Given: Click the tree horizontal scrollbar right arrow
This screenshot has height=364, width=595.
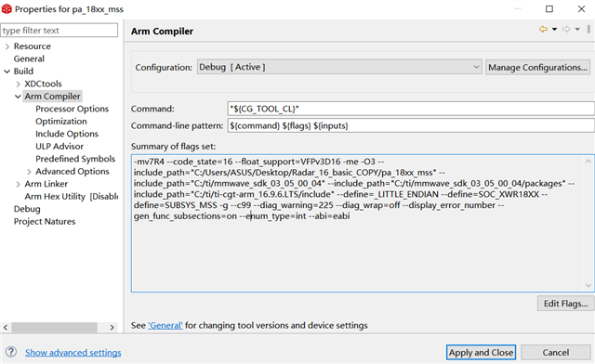Looking at the screenshot, I should 112,327.
